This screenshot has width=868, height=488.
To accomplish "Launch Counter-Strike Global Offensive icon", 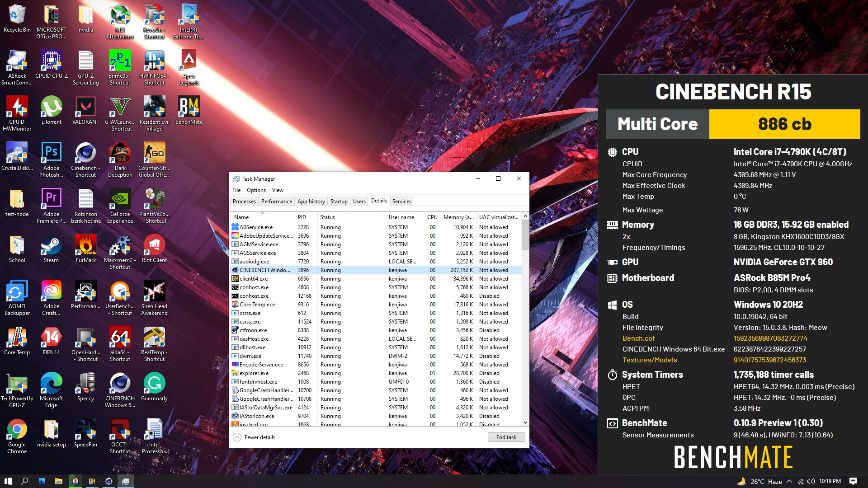I will [154, 160].
